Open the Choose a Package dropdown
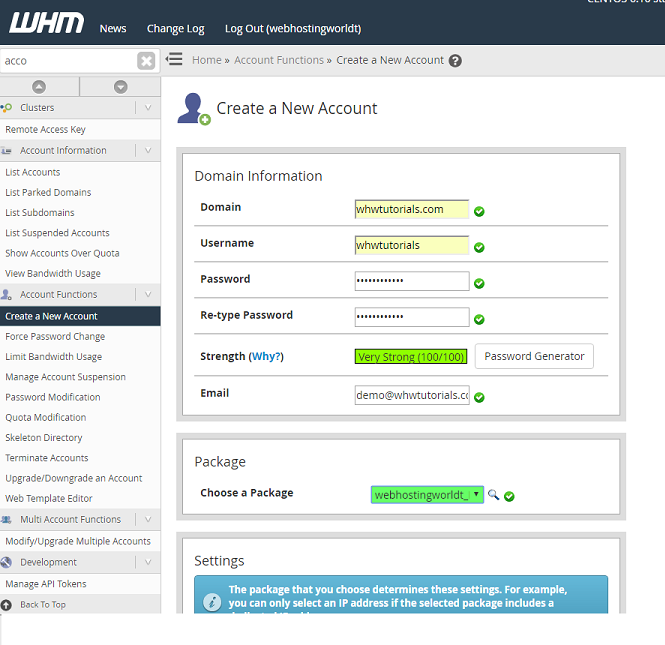This screenshot has height=645, width=665. click(428, 495)
